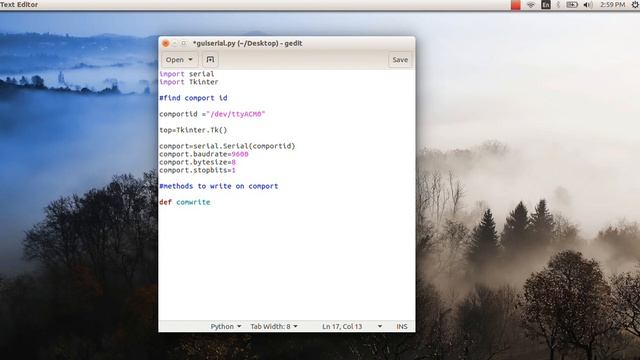This screenshot has width=640, height=360.
Task: Click the line 'comport=serial.Serial(comportid)'
Action: (227, 146)
